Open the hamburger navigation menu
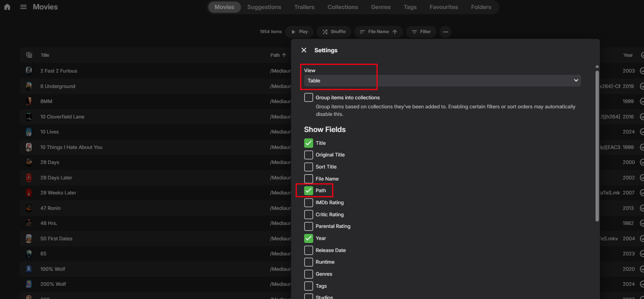Image resolution: width=644 pixels, height=299 pixels. [x=23, y=7]
